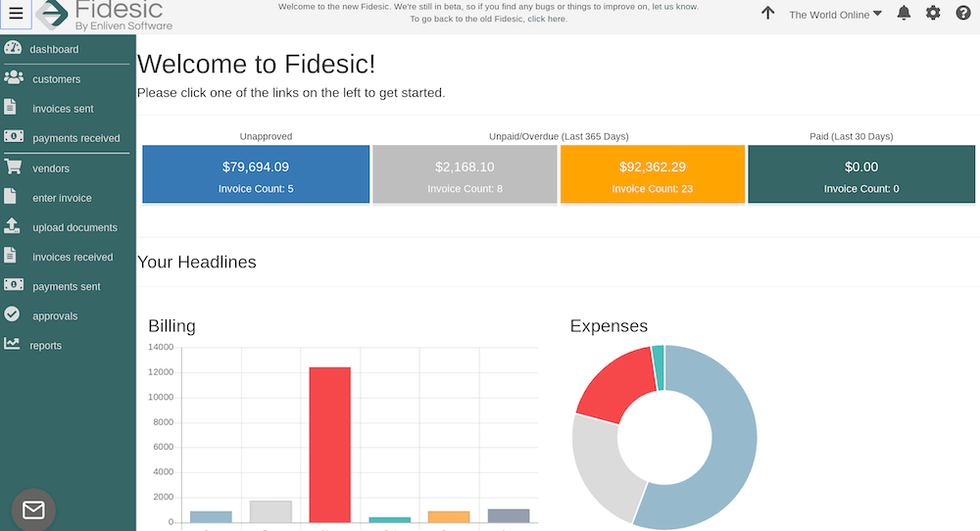The width and height of the screenshot is (980, 531).
Task: Open the Unapproved $79,694.09 tile
Action: [256, 174]
